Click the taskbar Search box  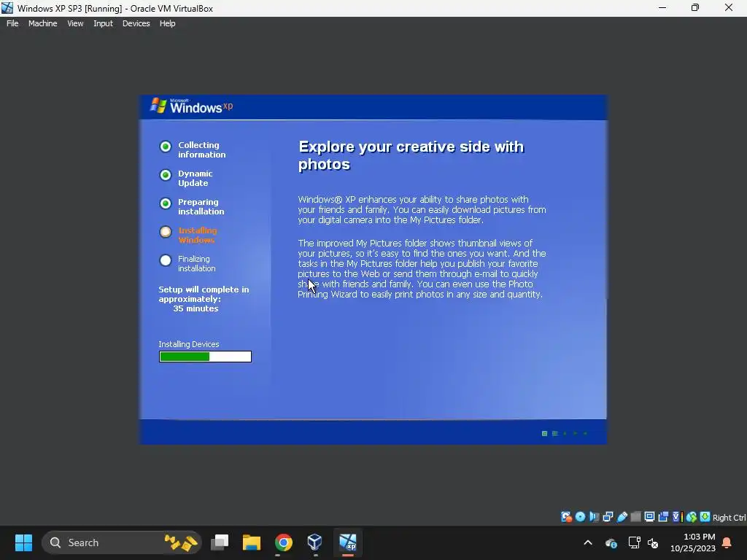(x=122, y=542)
